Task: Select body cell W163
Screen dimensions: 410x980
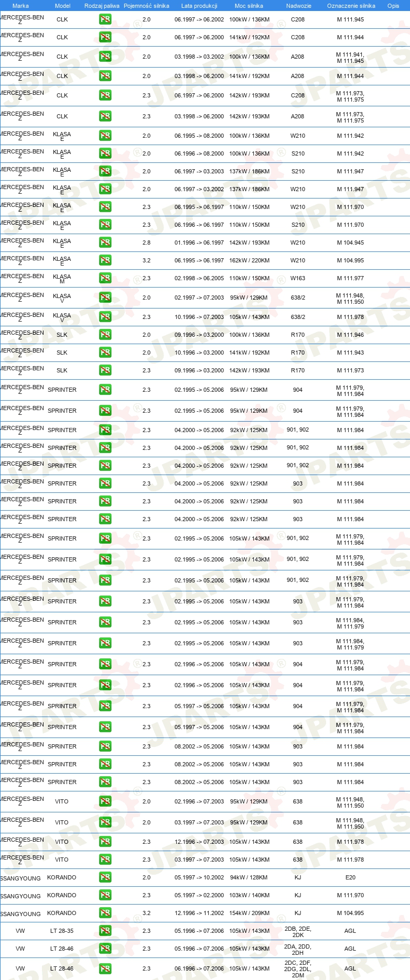Action: click(298, 278)
